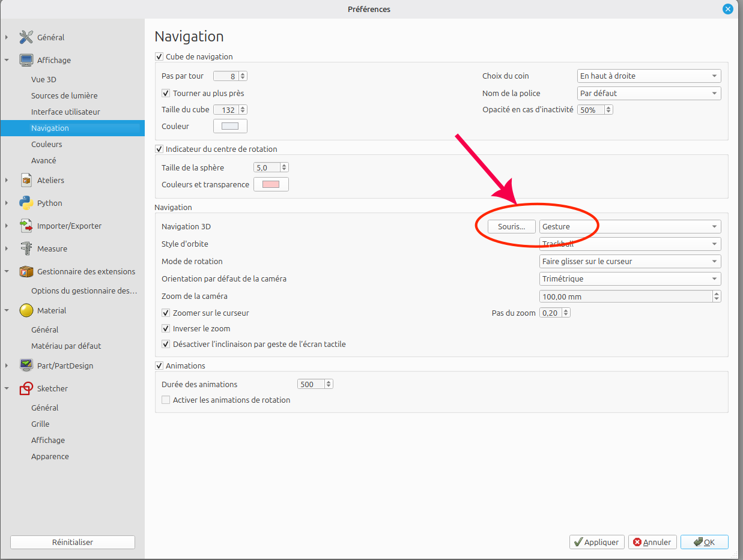
Task: Open the Vue 3D preferences page
Action: 44,79
